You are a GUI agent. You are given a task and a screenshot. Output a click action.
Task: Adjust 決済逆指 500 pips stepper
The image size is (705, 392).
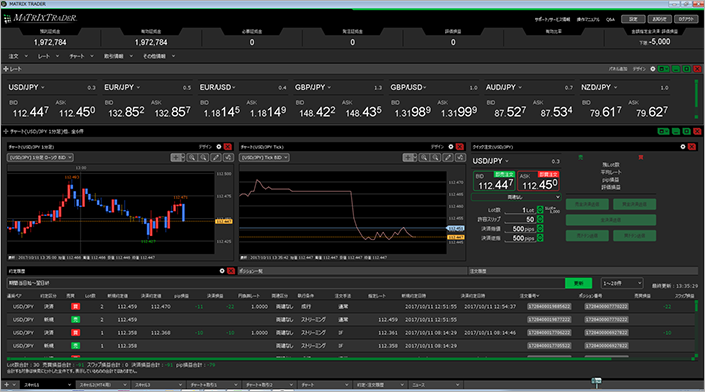click(x=540, y=238)
